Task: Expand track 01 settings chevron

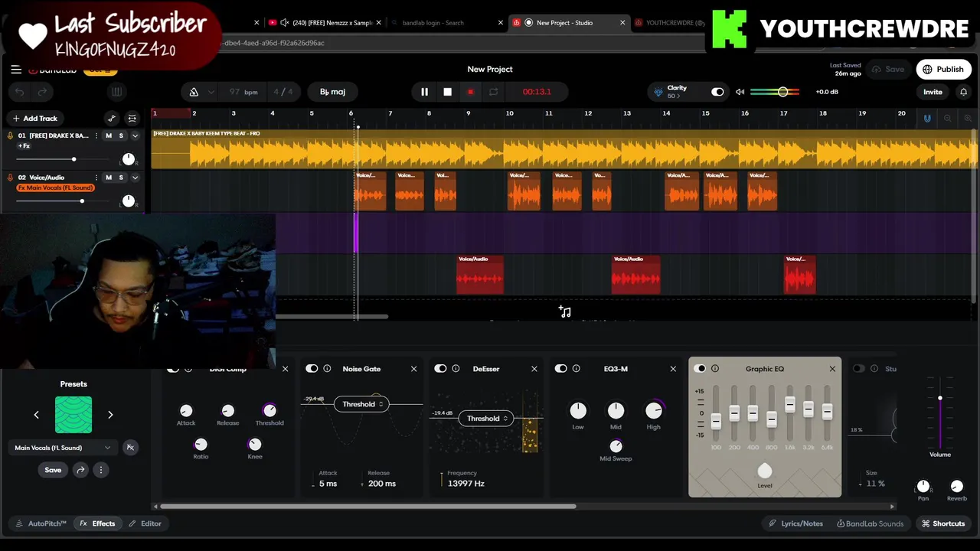Action: pyautogui.click(x=135, y=135)
